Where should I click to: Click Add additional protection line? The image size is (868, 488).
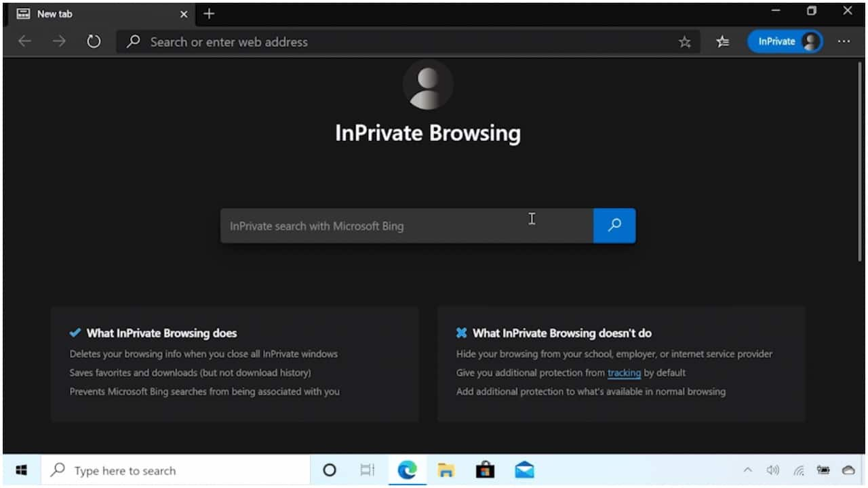pyautogui.click(x=591, y=392)
